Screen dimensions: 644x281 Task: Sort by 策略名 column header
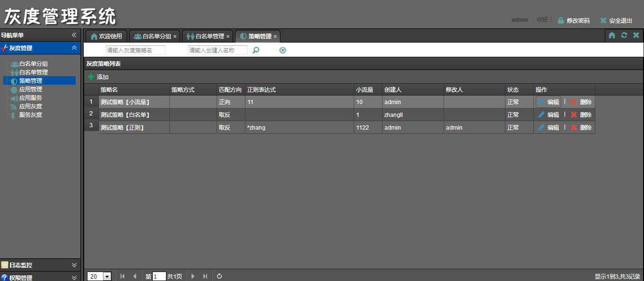click(x=134, y=89)
